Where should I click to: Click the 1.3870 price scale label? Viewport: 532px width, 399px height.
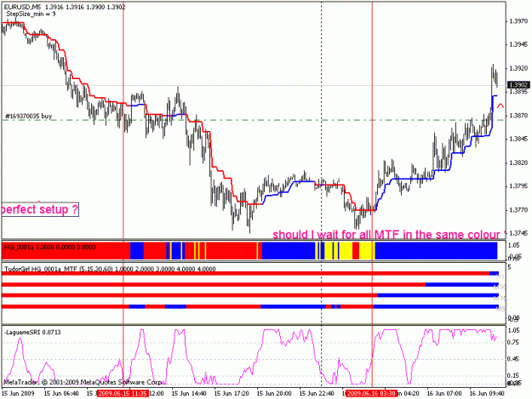click(518, 116)
